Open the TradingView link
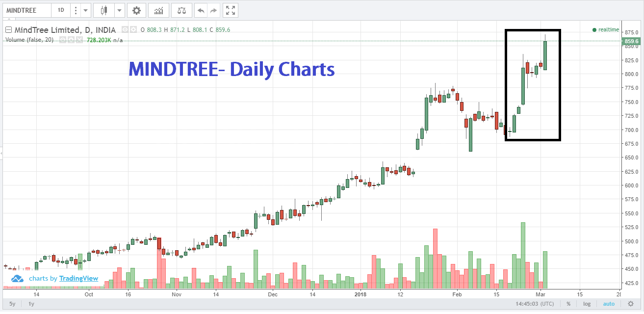644x314 pixels. [x=78, y=279]
